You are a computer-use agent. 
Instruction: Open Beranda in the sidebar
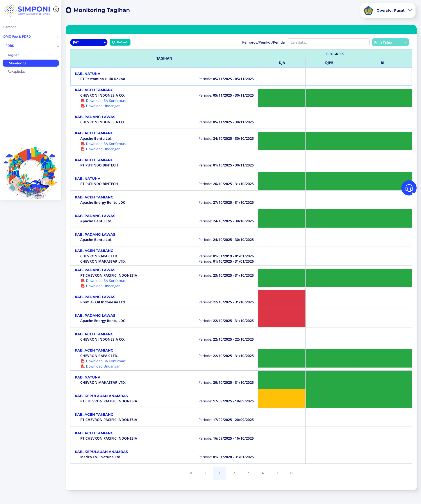(10, 27)
